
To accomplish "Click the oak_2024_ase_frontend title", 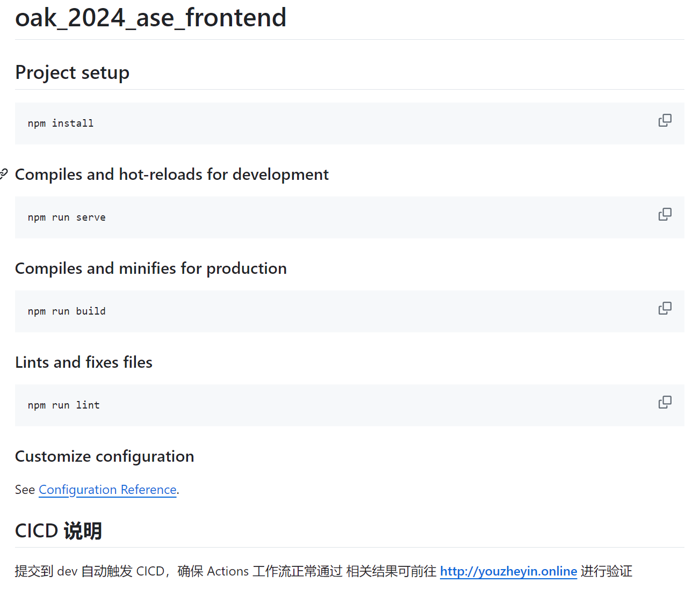I will tap(150, 18).
